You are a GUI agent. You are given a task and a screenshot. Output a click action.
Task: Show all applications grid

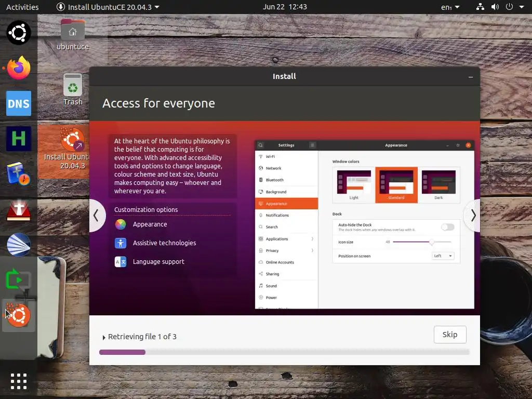pyautogui.click(x=19, y=381)
